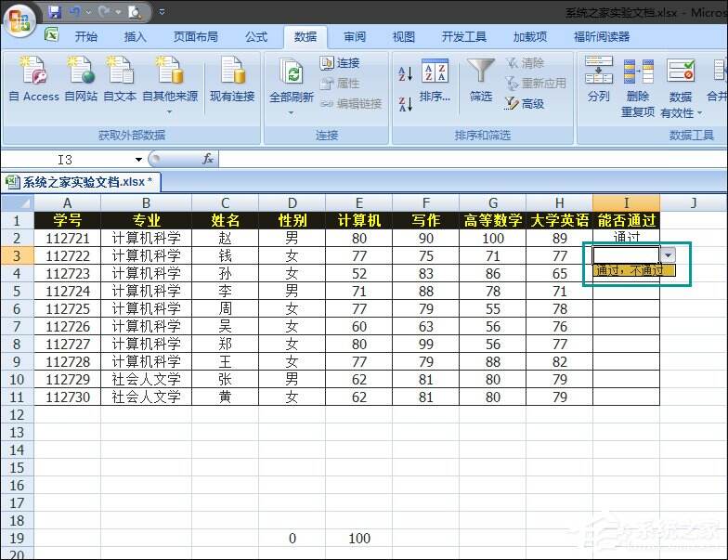Viewport: 728px width, 560px height.
Task: Open the 自其他来源 sources dropdown
Action: pos(170,85)
